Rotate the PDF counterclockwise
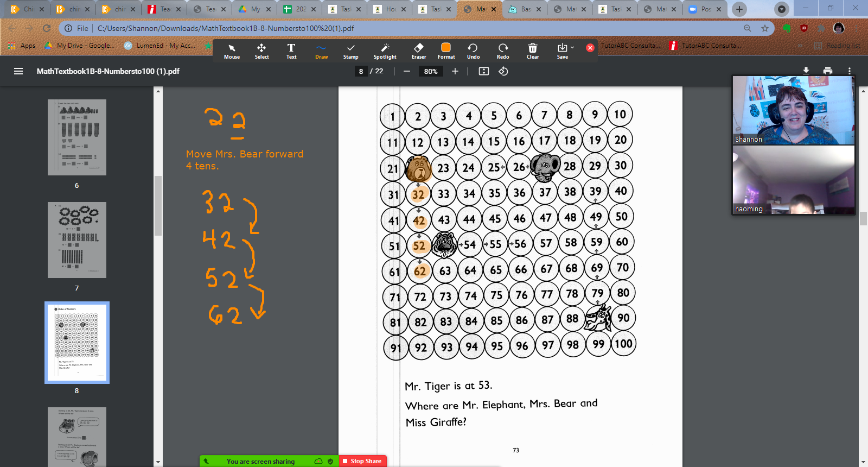868x467 pixels. pos(503,71)
